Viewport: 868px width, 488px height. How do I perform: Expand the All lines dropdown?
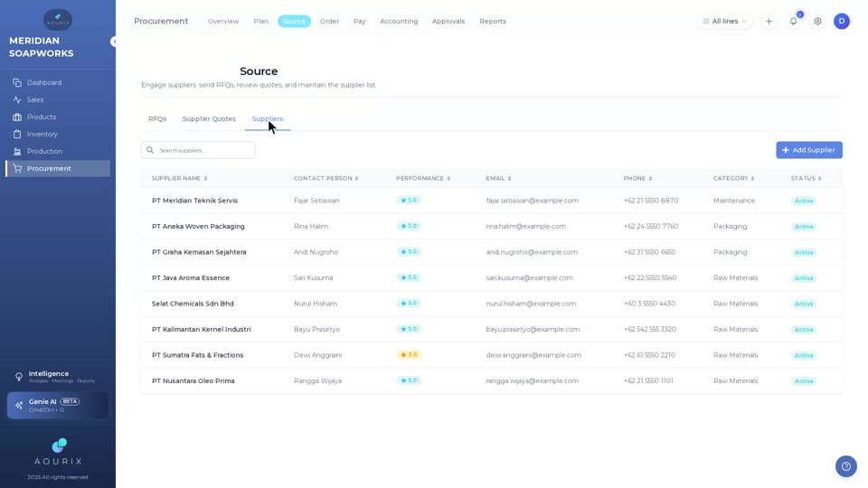coord(724,21)
